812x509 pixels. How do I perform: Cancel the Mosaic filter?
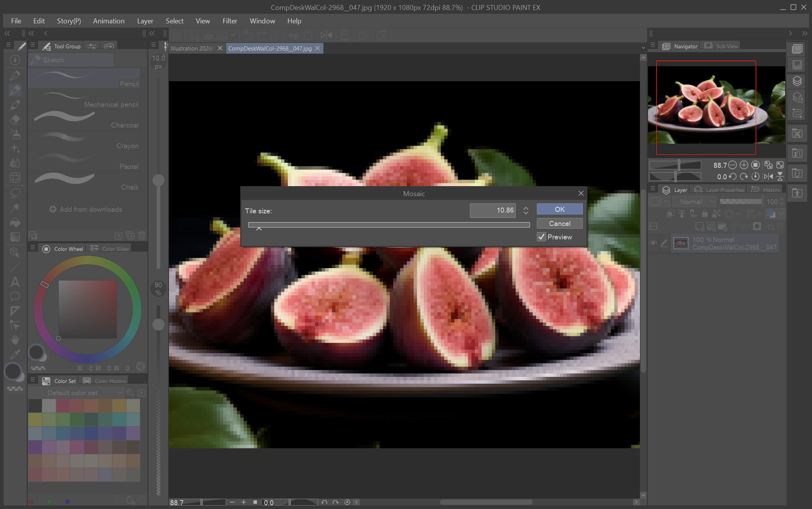click(x=559, y=223)
